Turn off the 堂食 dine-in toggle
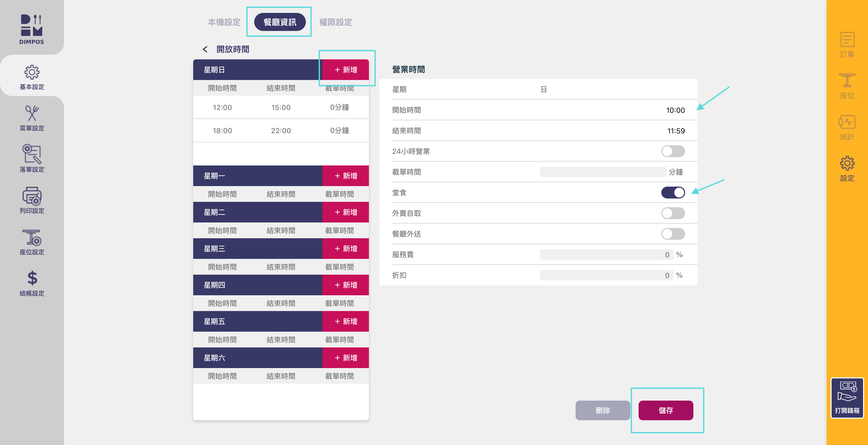Viewport: 868px width, 445px height. 672,193
